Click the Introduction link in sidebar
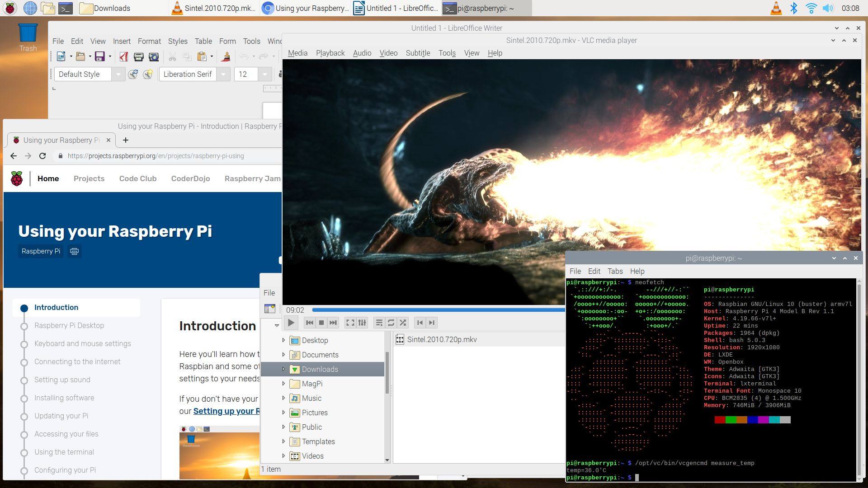Viewport: 868px width, 488px height. 56,307
